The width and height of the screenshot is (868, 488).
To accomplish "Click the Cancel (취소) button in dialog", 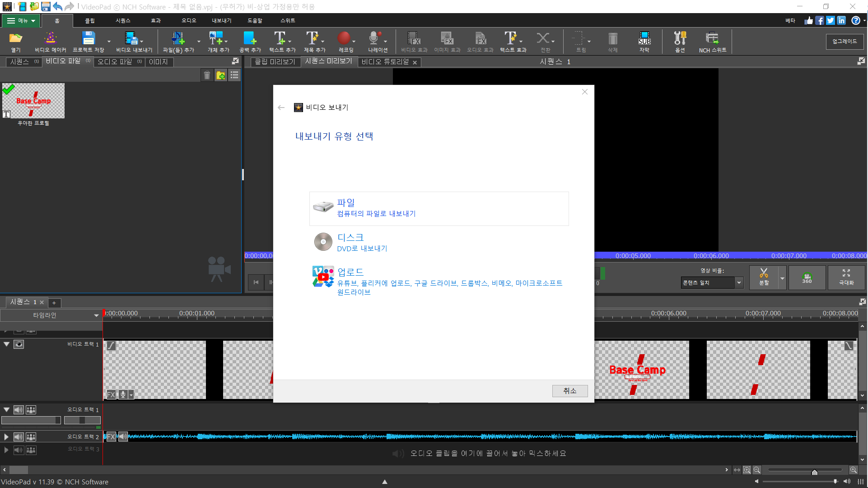I will coord(569,391).
